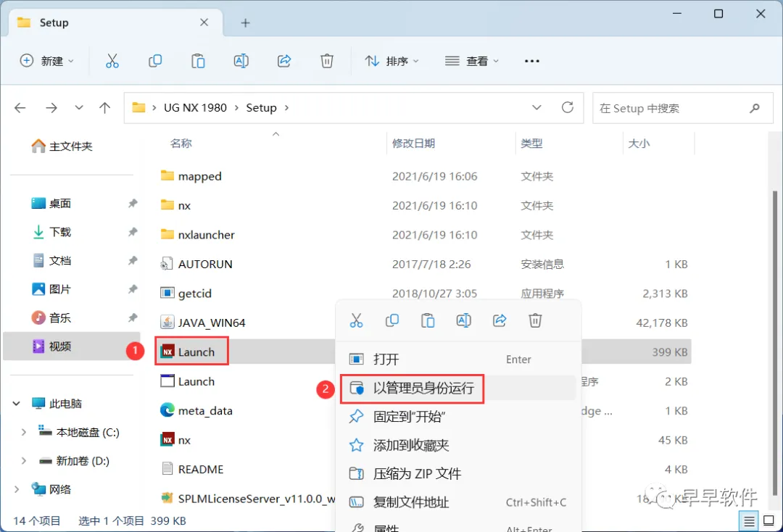Click the Paste icon in the toolbar

[x=198, y=61]
